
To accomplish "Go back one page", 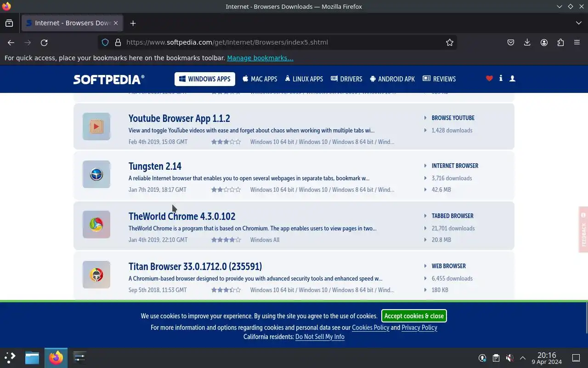I will [11, 42].
